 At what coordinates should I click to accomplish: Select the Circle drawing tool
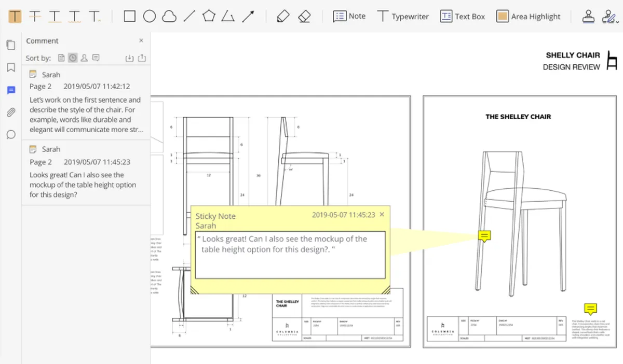(150, 16)
